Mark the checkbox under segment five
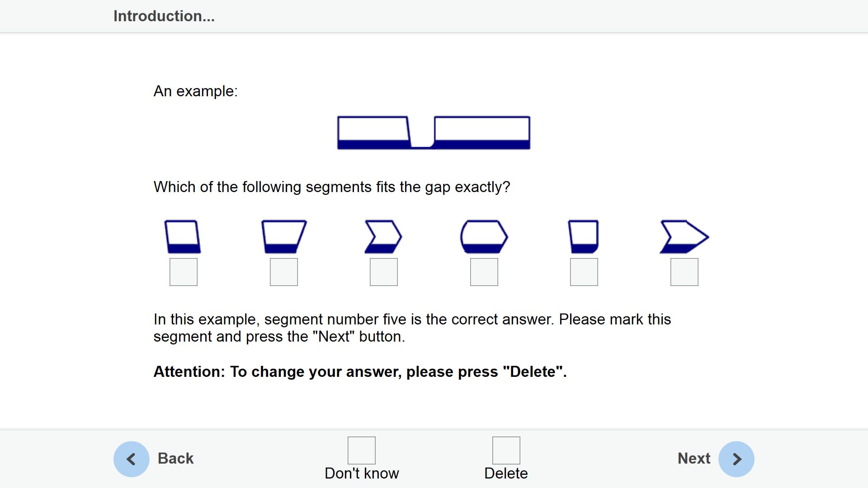 [x=584, y=272]
